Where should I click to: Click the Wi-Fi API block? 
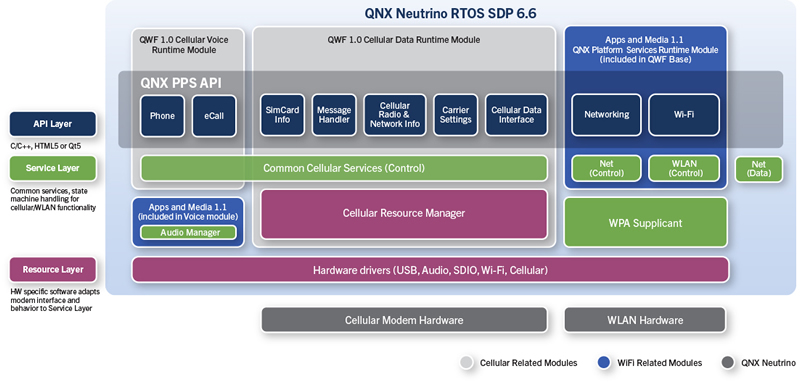(684, 115)
